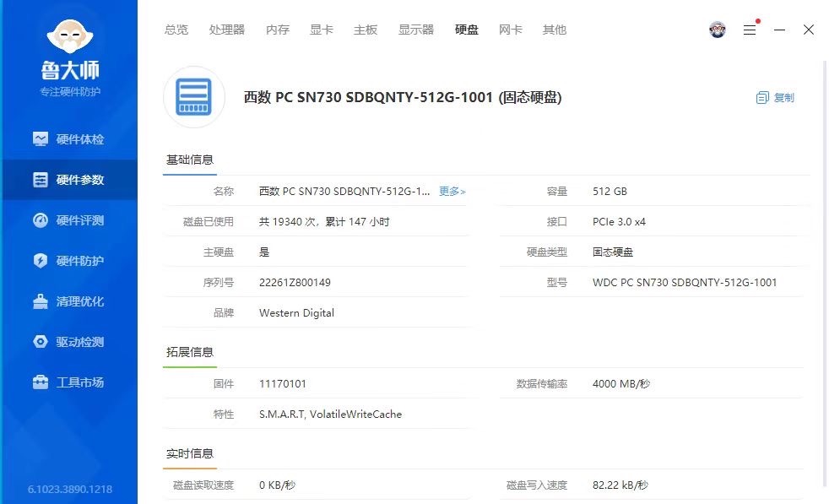Viewport: 829px width, 504px height.
Task: Click model value WDC PC SN730 SDBQNTY-512G-1001
Action: 685,283
